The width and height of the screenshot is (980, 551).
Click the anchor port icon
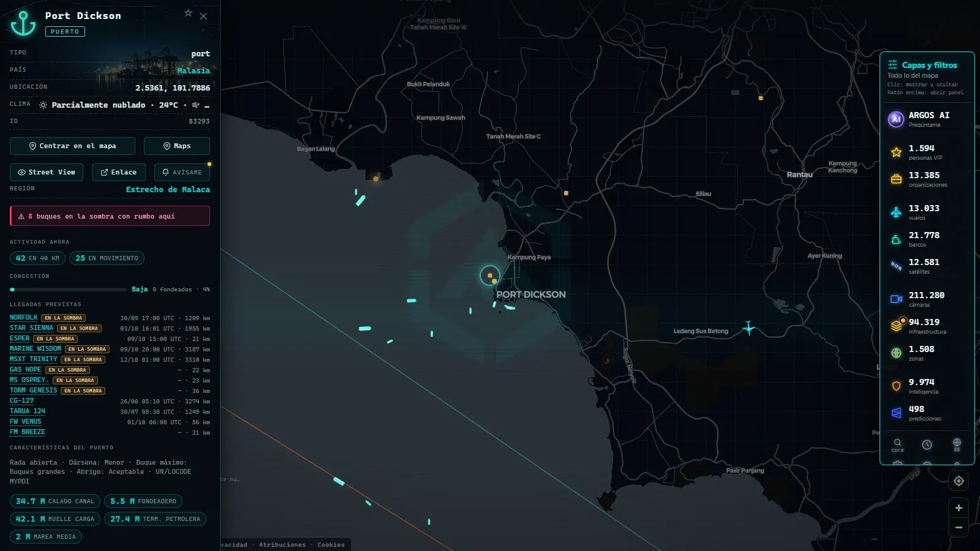23,23
